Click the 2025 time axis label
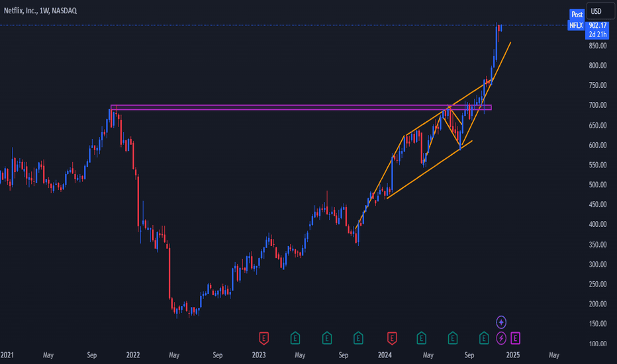617x364 pixels. click(512, 355)
